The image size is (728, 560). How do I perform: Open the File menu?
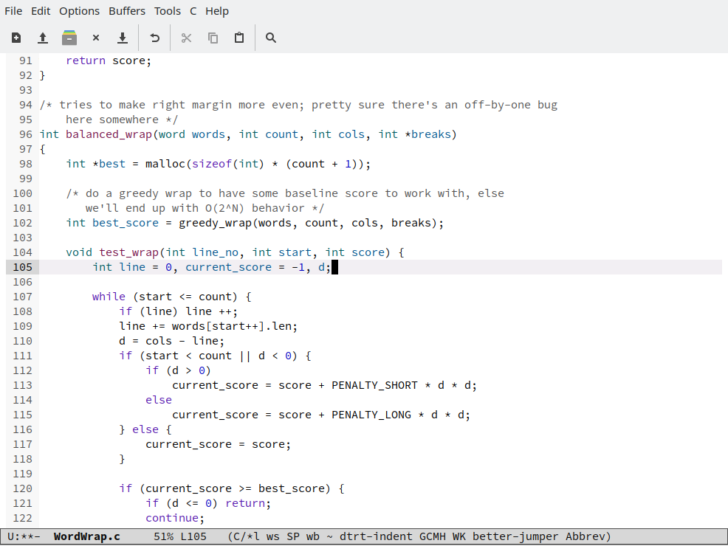(x=13, y=11)
